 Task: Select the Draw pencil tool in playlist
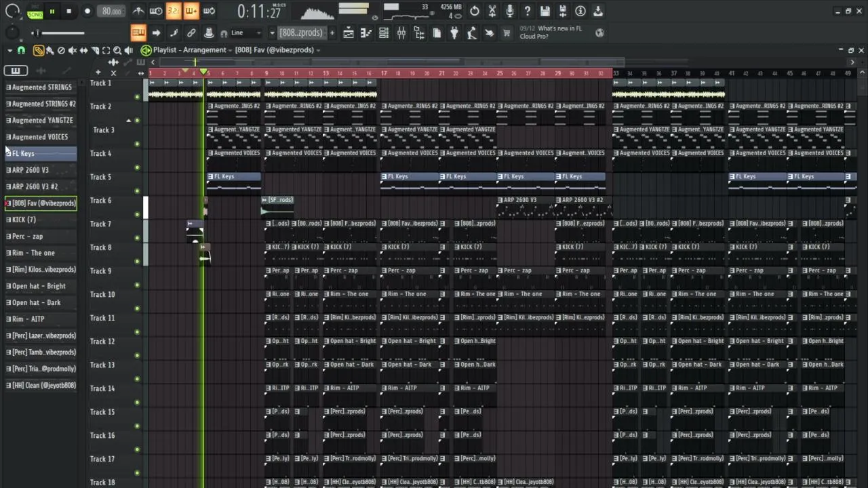point(39,50)
